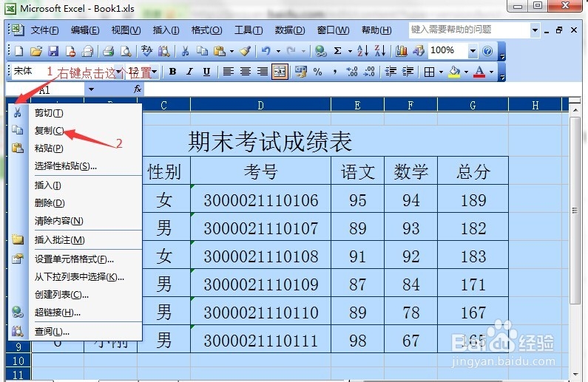Open the AutoSum functions dropdown arrow
Viewport: 588px width, 382px height.
[350, 51]
